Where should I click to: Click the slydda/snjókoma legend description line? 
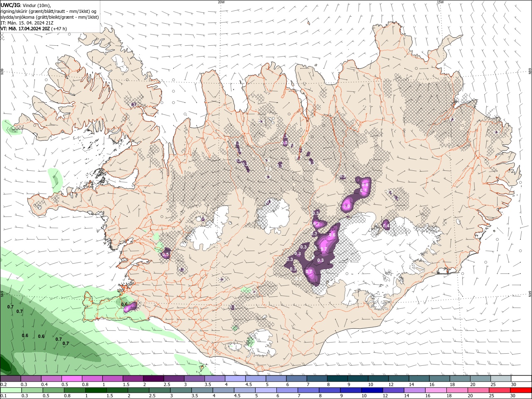click(50, 17)
